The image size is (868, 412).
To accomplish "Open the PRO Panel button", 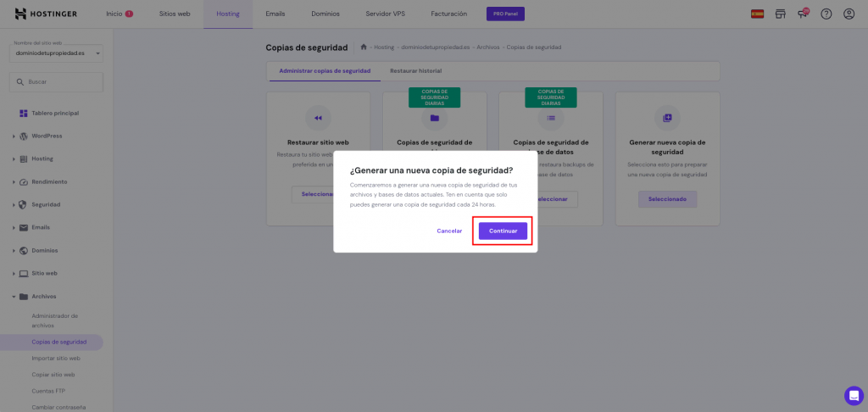I will 505,14.
